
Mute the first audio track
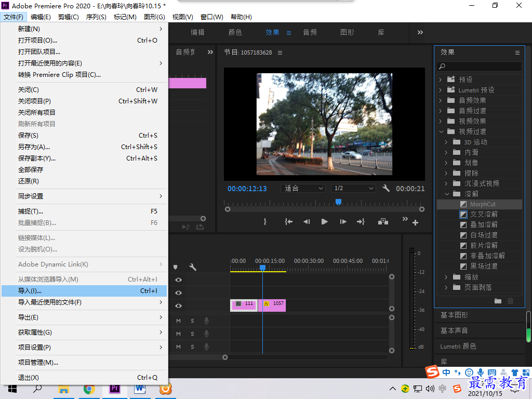[179, 321]
